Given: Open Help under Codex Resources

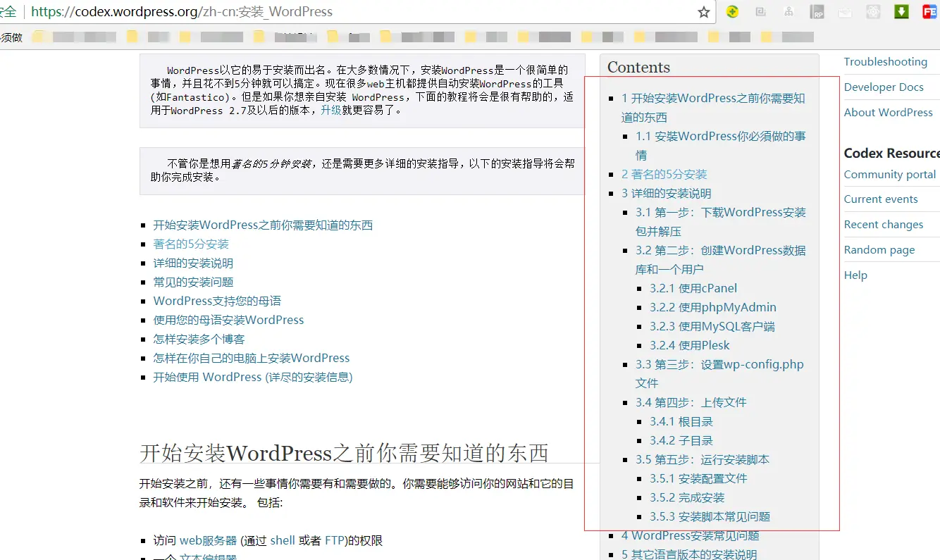Looking at the screenshot, I should point(855,275).
